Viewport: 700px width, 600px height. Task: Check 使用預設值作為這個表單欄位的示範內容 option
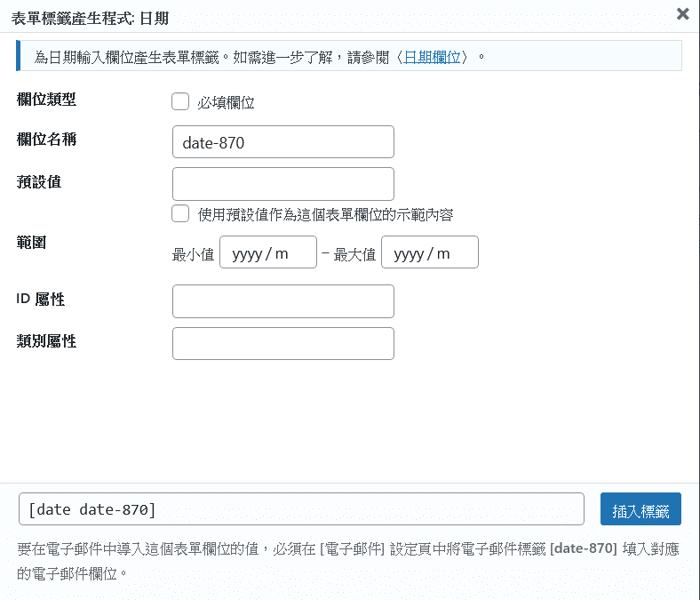tap(180, 213)
